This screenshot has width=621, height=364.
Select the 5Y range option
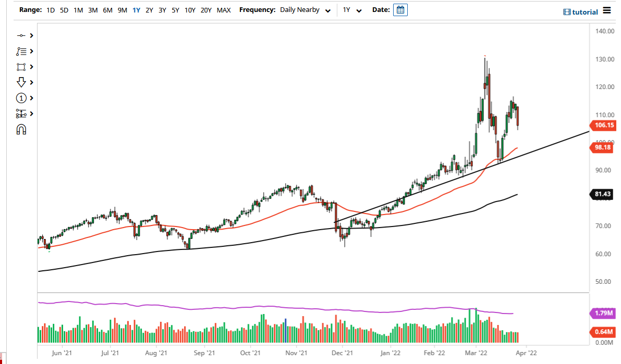coord(175,10)
